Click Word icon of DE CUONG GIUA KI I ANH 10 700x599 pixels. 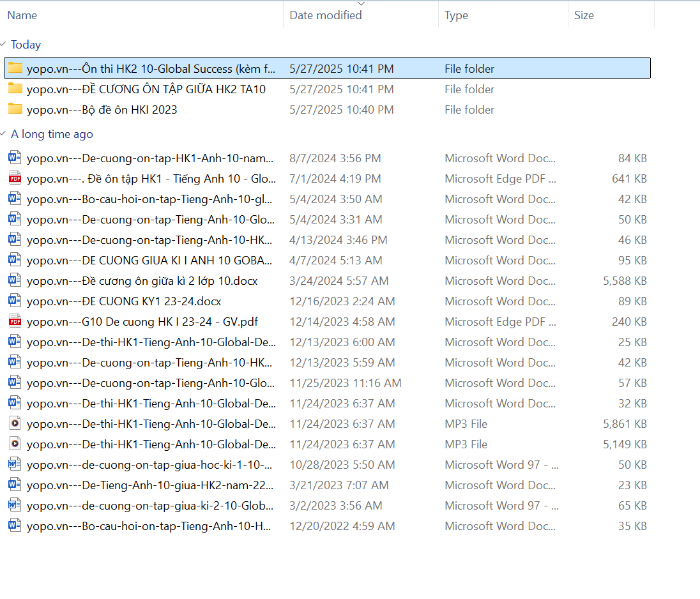coord(15,260)
